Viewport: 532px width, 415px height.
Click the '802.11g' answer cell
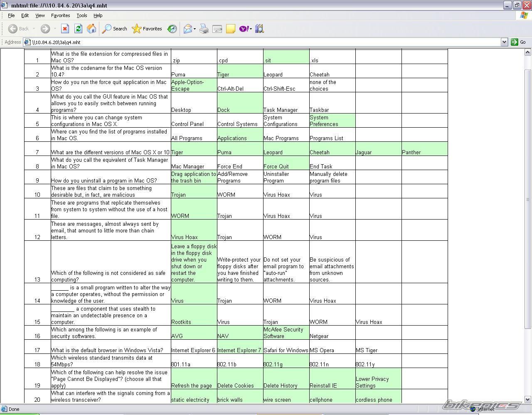click(286, 361)
